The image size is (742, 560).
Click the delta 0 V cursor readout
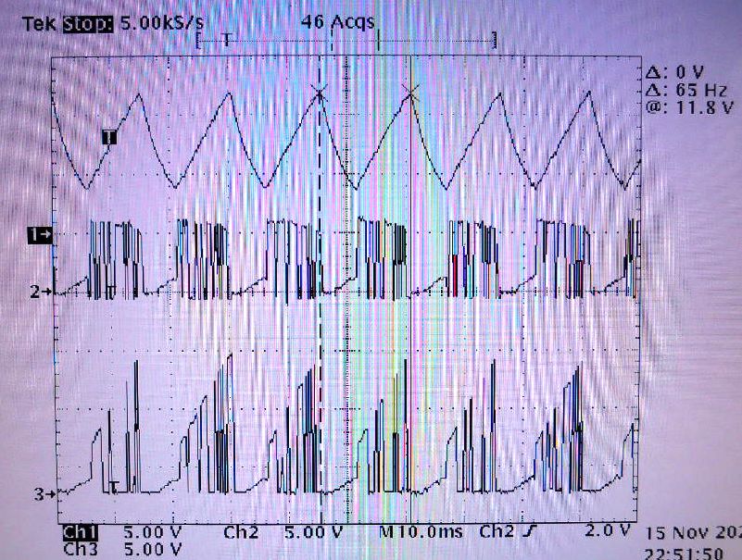pyautogui.click(x=674, y=72)
